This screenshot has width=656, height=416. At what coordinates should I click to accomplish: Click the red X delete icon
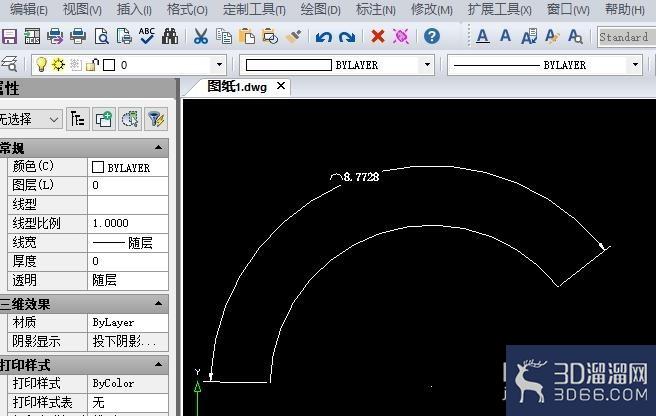pyautogui.click(x=377, y=36)
